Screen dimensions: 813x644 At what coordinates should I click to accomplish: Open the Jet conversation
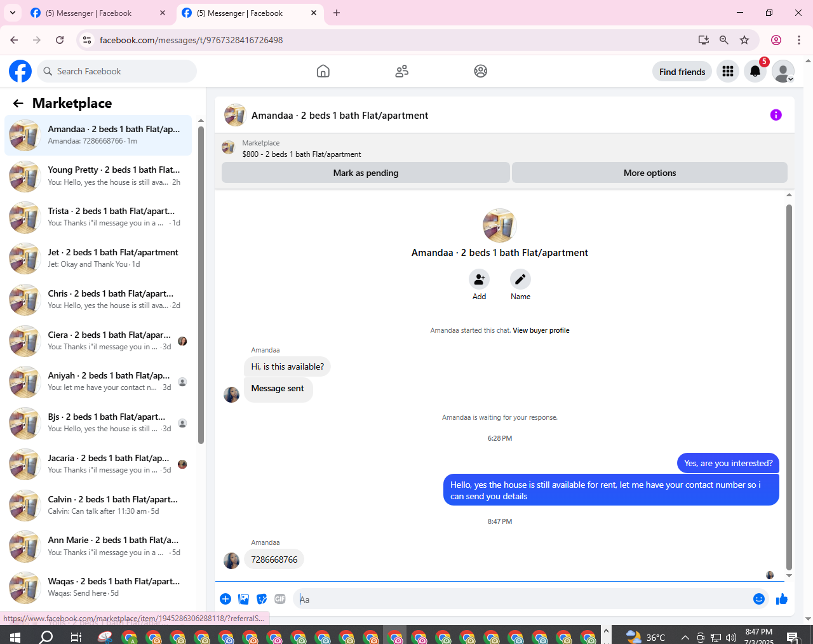pos(98,258)
